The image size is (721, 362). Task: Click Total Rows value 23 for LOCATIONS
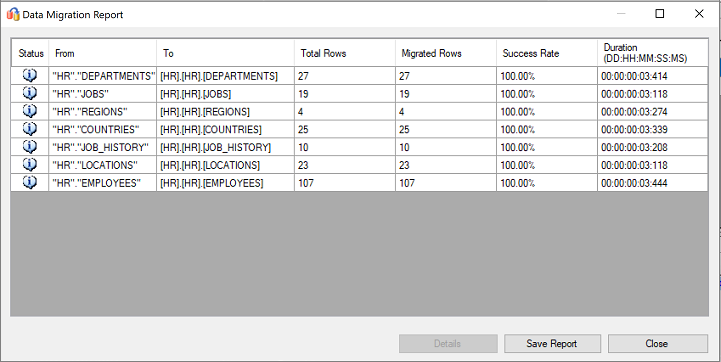(x=345, y=165)
